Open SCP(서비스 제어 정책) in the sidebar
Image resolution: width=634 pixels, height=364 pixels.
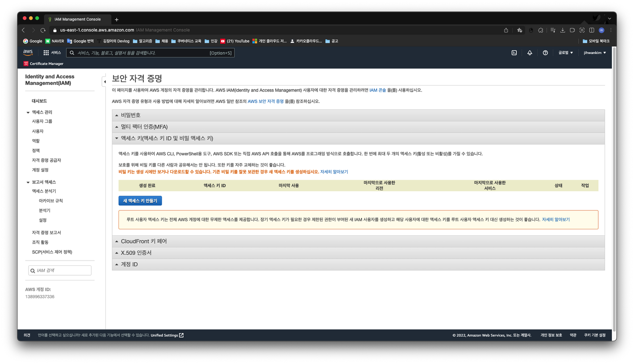pyautogui.click(x=52, y=252)
